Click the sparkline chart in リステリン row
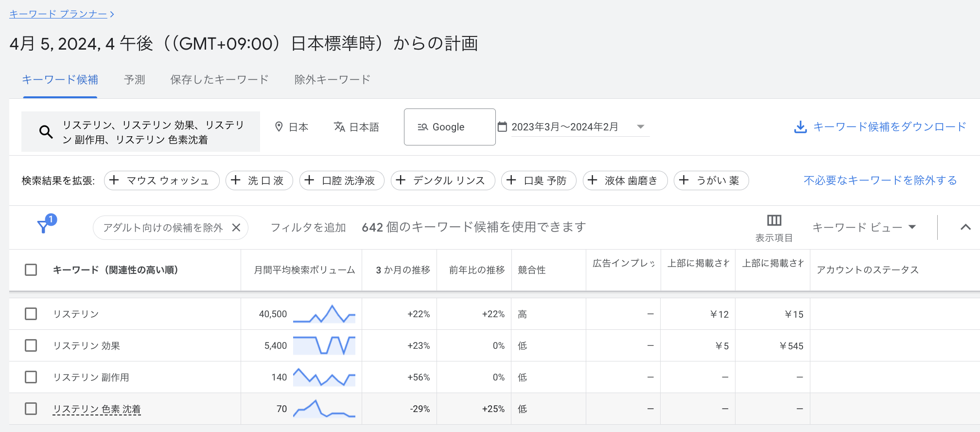 324,314
